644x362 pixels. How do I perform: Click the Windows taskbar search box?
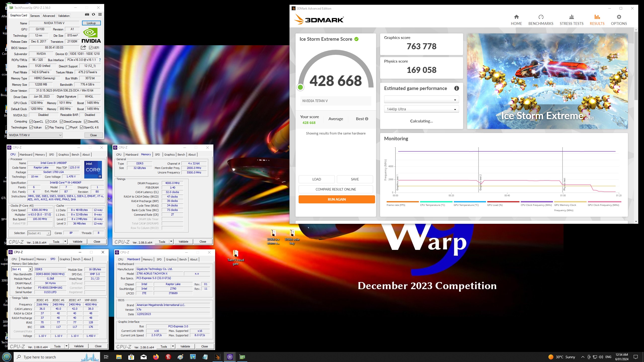pyautogui.click(x=57, y=357)
